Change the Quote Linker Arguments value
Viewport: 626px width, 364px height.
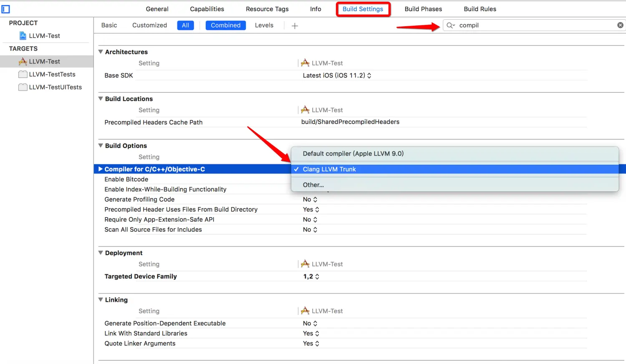(x=311, y=343)
